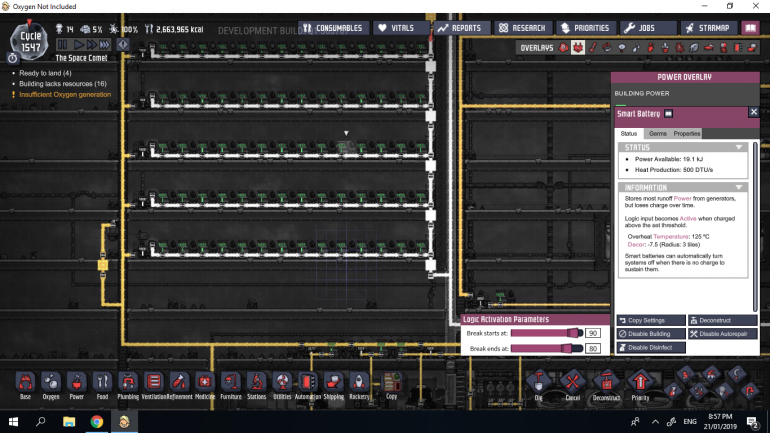
Task: Open the Consumables menu
Action: pos(333,28)
